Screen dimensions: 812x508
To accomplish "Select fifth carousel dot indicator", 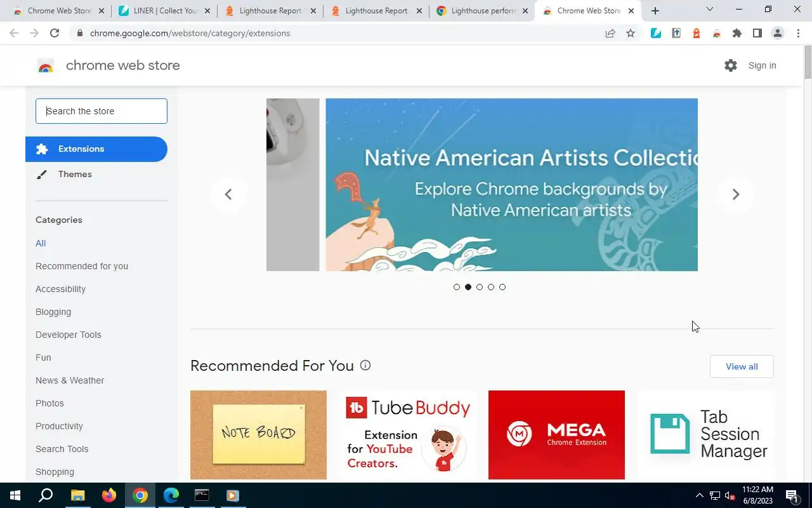I will tap(502, 287).
